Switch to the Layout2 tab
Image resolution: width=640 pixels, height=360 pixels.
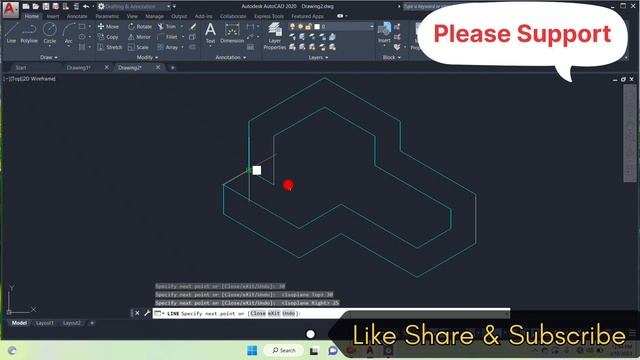(71, 323)
